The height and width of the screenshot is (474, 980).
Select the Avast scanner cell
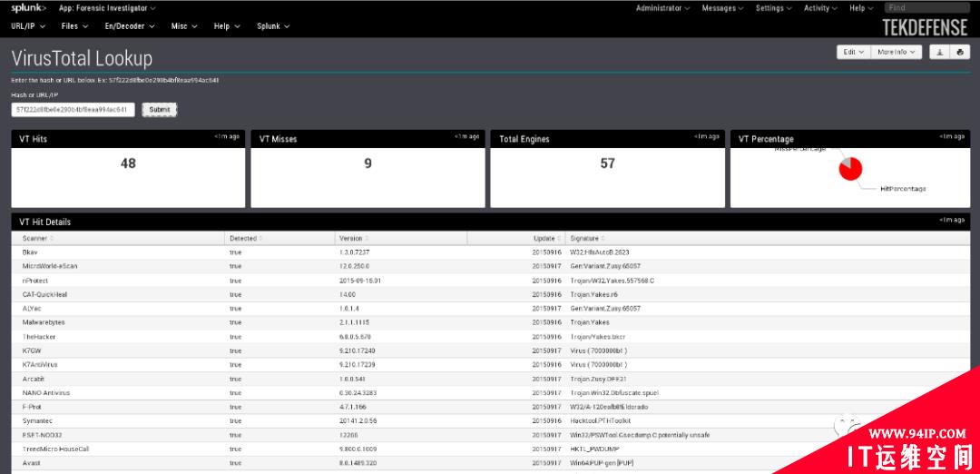pyautogui.click(x=31, y=463)
